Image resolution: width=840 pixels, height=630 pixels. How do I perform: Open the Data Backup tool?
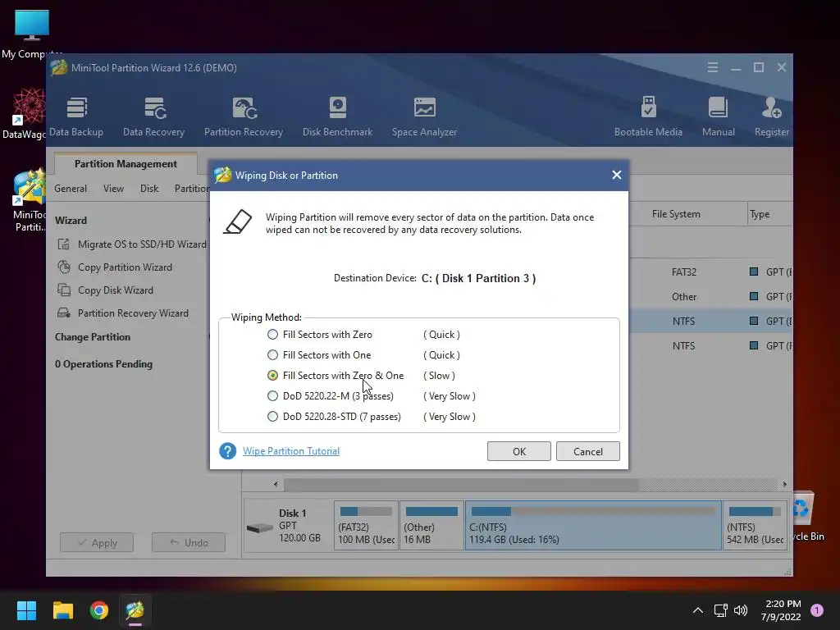(x=76, y=116)
